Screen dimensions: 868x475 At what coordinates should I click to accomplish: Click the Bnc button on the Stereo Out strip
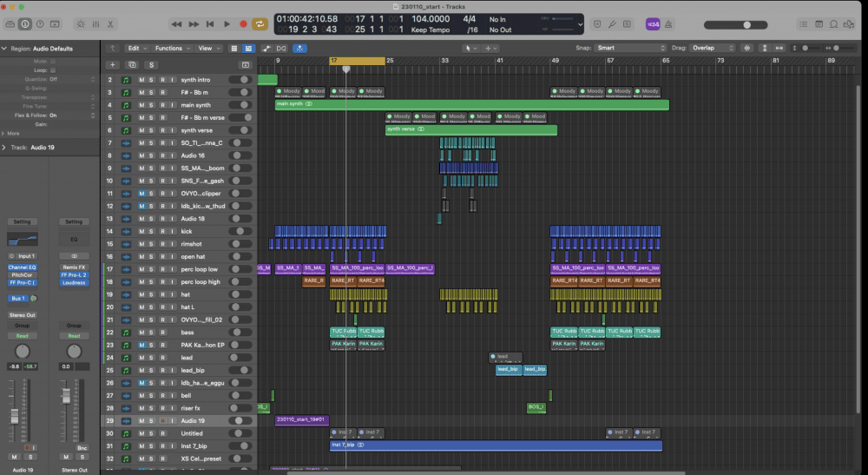click(x=82, y=448)
